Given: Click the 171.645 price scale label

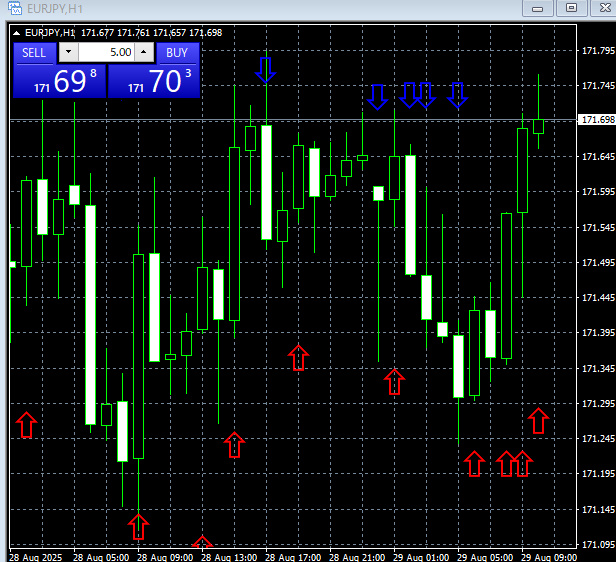Looking at the screenshot, I should (598, 157).
